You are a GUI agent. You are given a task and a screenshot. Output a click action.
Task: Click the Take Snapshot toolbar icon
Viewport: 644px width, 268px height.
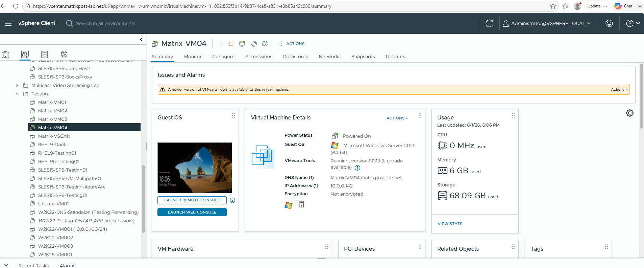265,44
